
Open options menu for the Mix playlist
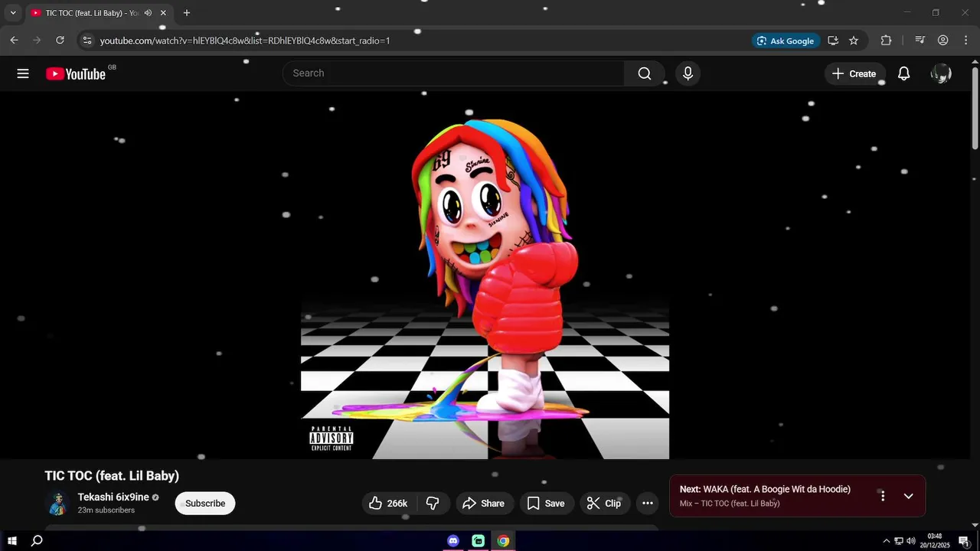[883, 496]
